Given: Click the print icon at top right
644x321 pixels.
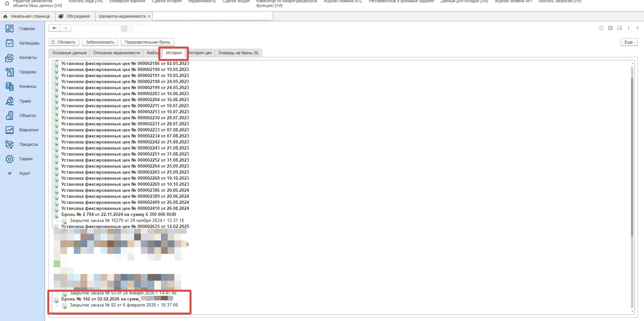Looking at the screenshot, I should coord(610,28).
